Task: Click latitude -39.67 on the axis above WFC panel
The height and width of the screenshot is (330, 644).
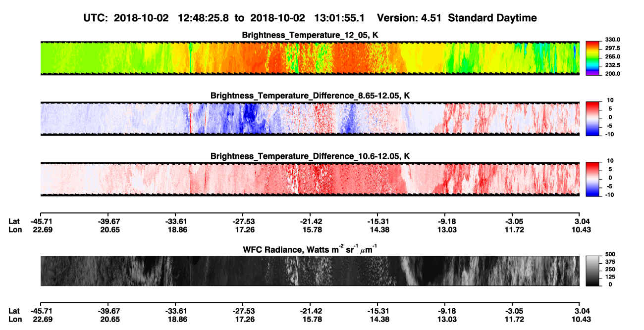Action: coord(107,222)
